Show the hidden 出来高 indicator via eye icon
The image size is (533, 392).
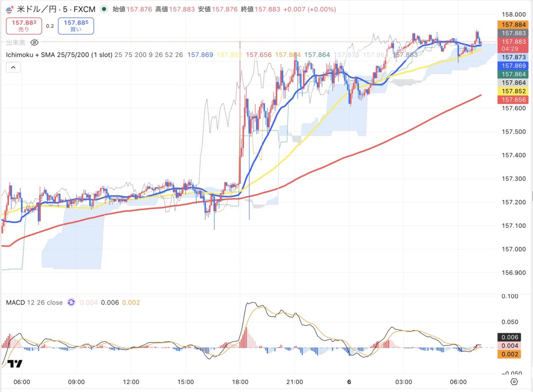pyautogui.click(x=35, y=43)
